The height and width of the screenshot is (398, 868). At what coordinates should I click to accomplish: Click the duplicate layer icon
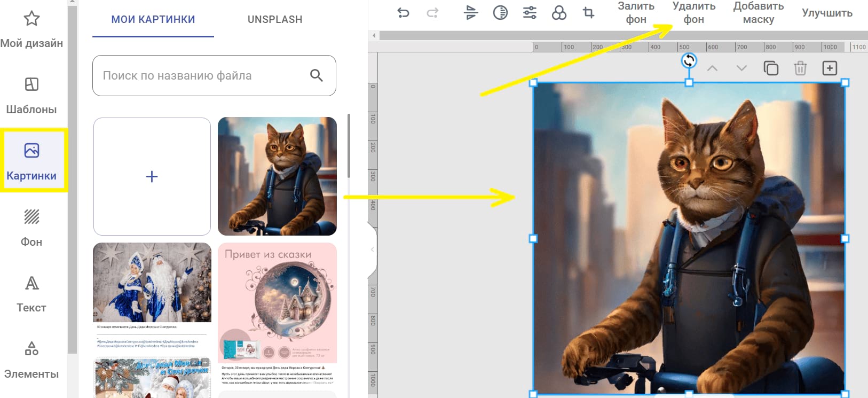coord(771,68)
